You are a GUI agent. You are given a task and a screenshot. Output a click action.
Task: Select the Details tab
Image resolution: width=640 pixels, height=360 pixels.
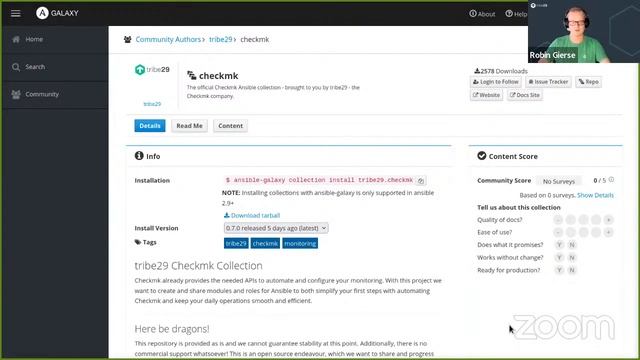(x=150, y=126)
